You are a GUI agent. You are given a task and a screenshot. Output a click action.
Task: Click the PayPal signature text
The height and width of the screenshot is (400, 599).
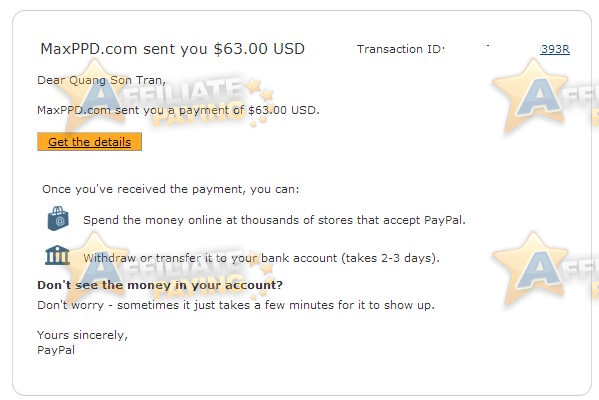(56, 350)
